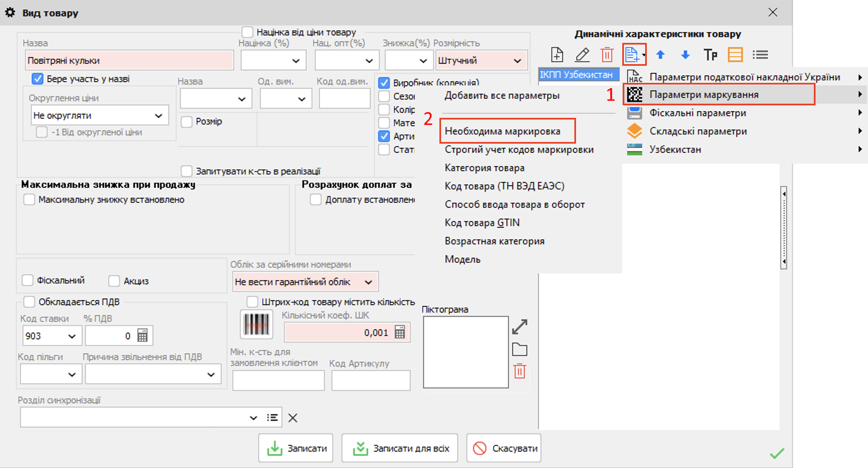Image resolution: width=868 pixels, height=468 pixels.
Task: Open pictogram folder browse icon
Action: [519, 349]
